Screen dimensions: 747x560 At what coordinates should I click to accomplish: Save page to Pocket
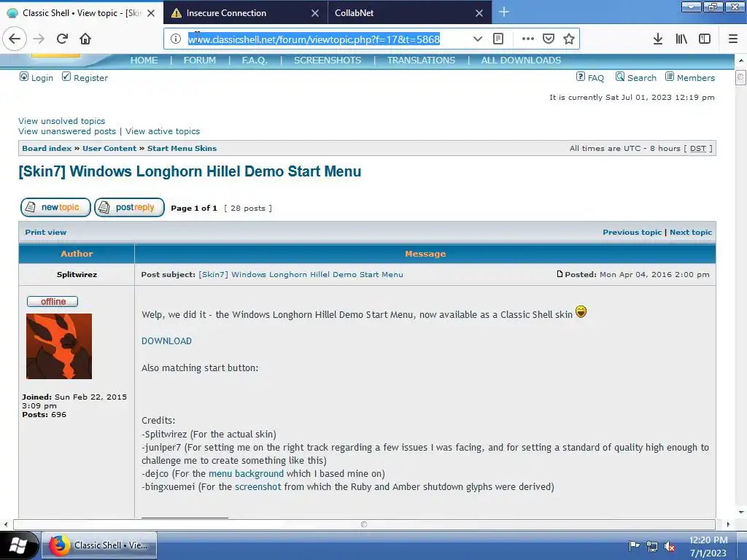[x=549, y=39]
